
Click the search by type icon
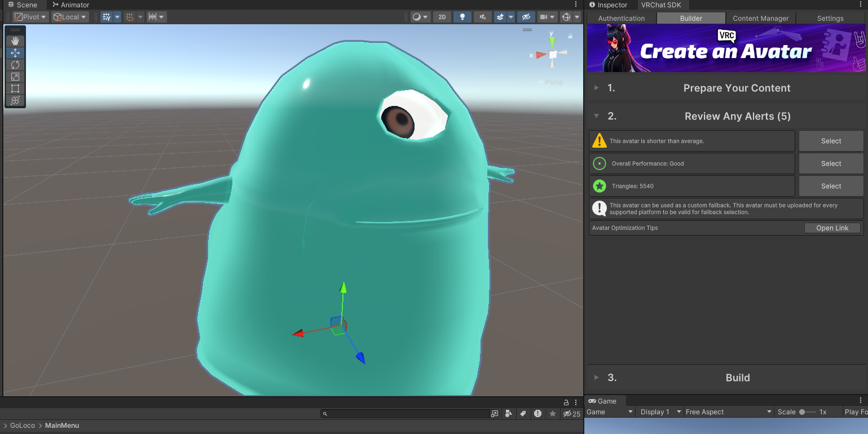point(509,414)
